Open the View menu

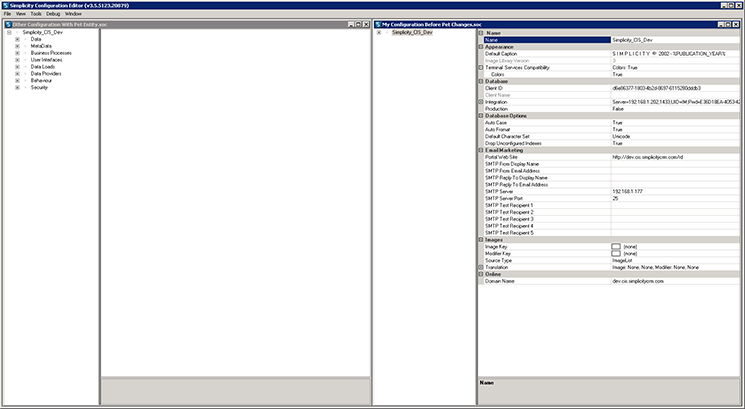tap(20, 14)
